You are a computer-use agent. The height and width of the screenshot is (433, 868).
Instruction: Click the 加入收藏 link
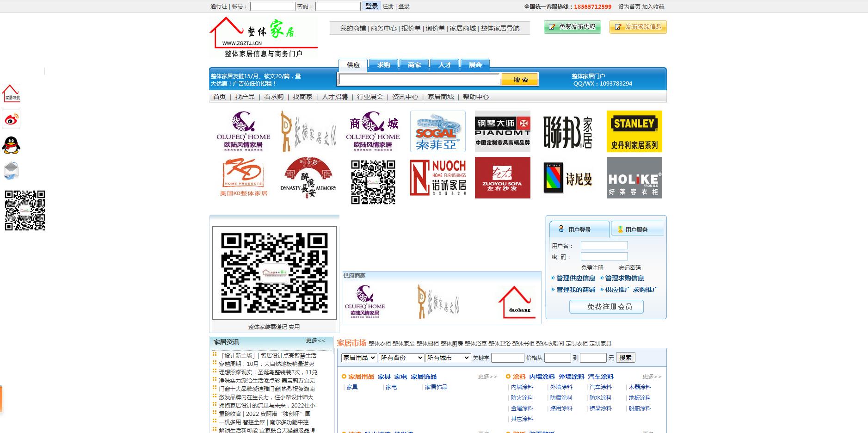pos(653,7)
